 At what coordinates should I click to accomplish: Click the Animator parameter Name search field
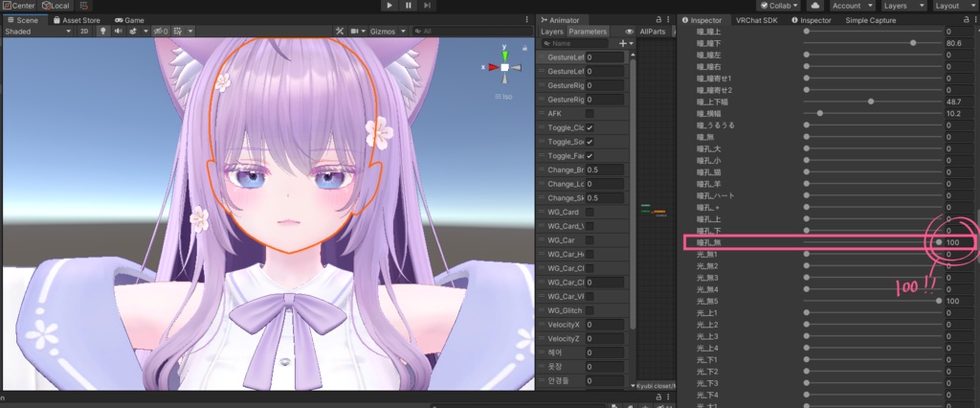(574, 43)
